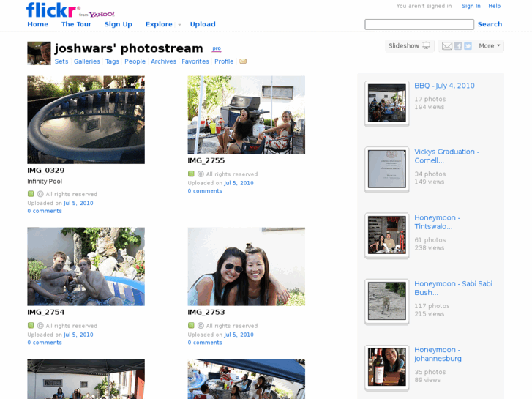Screen dimensions: 532x399
Task: Open the IMG_2754 photo thumbnail
Action: click(x=86, y=266)
